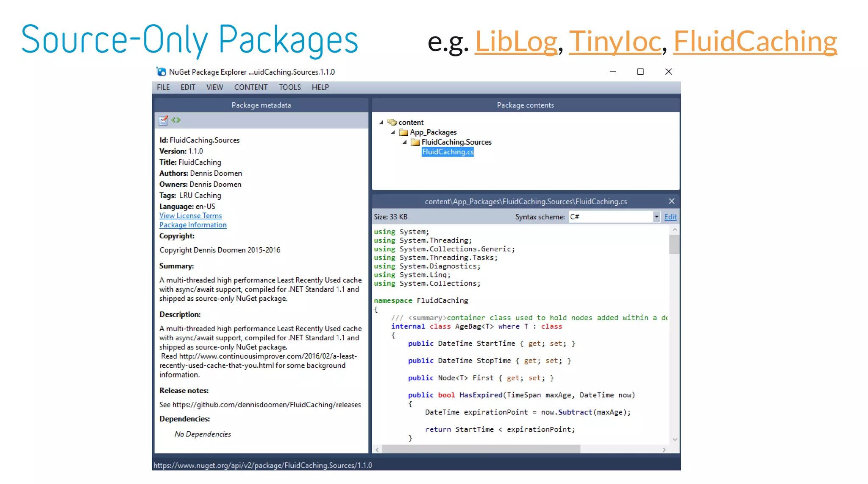Open the TOOLS menu
This screenshot has width=868, height=484.
click(290, 87)
